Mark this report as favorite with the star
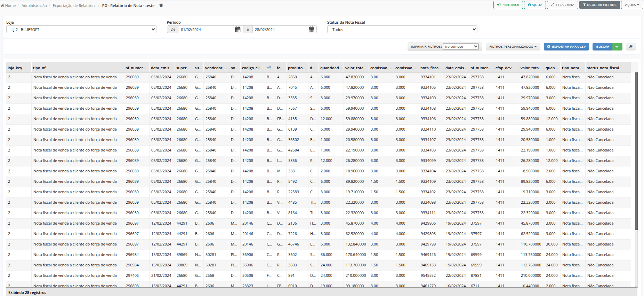Image resolution: width=644 pixels, height=296 pixels. [161, 5]
